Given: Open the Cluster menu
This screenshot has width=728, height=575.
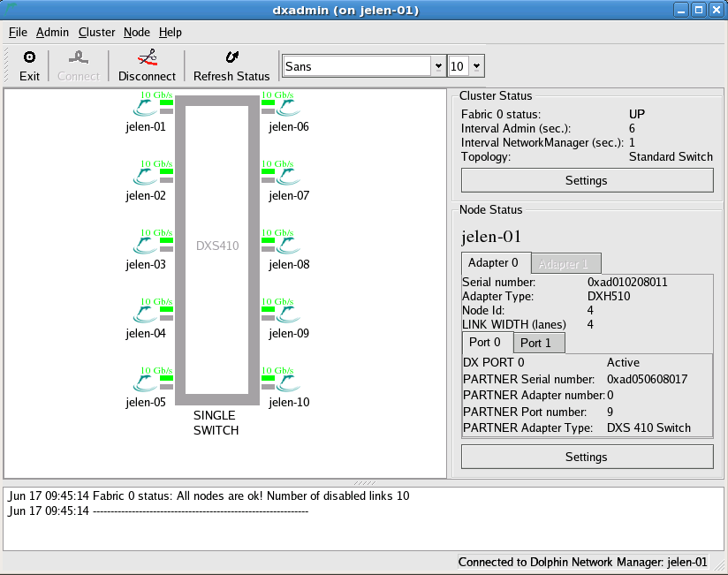Looking at the screenshot, I should pyautogui.click(x=96, y=33).
